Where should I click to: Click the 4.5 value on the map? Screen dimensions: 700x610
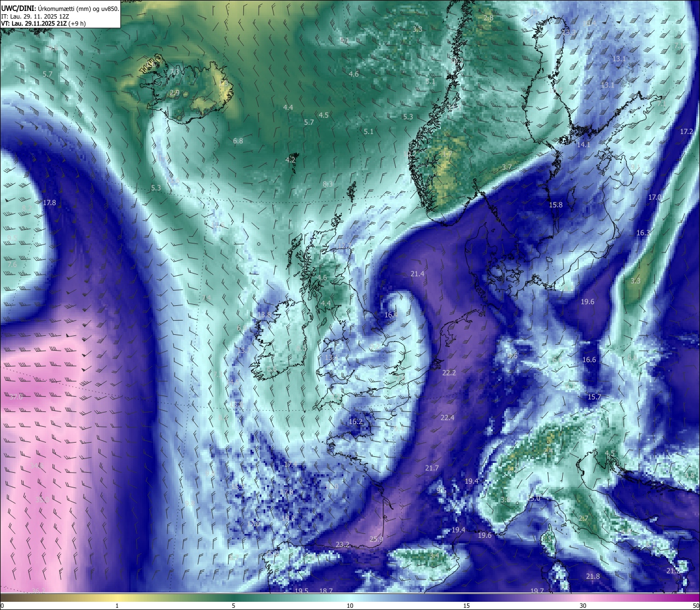[x=324, y=115]
